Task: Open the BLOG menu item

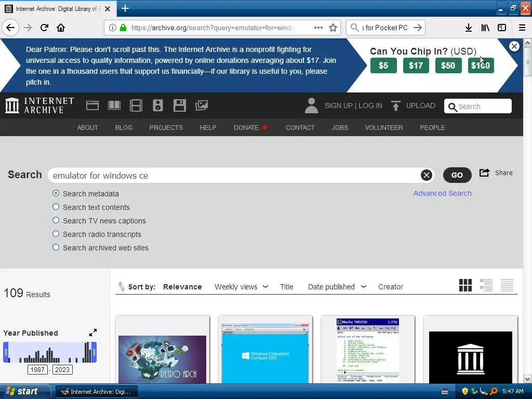Action: [x=124, y=128]
